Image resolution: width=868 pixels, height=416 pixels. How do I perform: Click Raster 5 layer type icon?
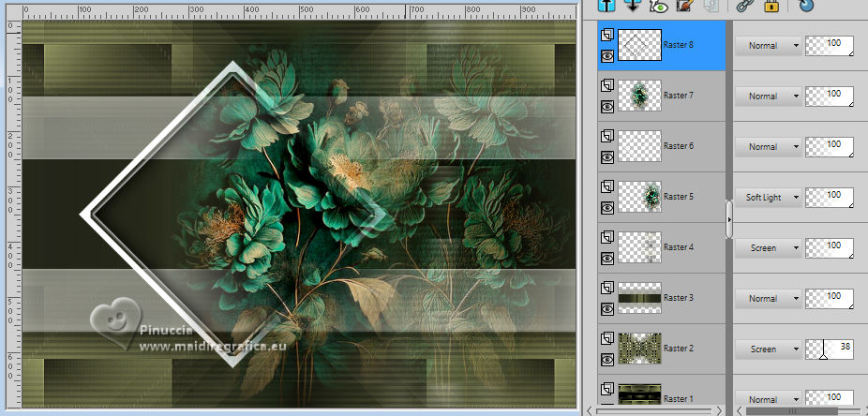pyautogui.click(x=607, y=187)
